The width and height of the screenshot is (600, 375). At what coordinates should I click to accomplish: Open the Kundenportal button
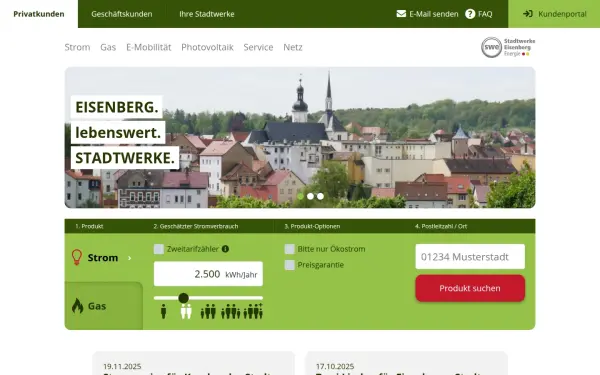coord(554,14)
